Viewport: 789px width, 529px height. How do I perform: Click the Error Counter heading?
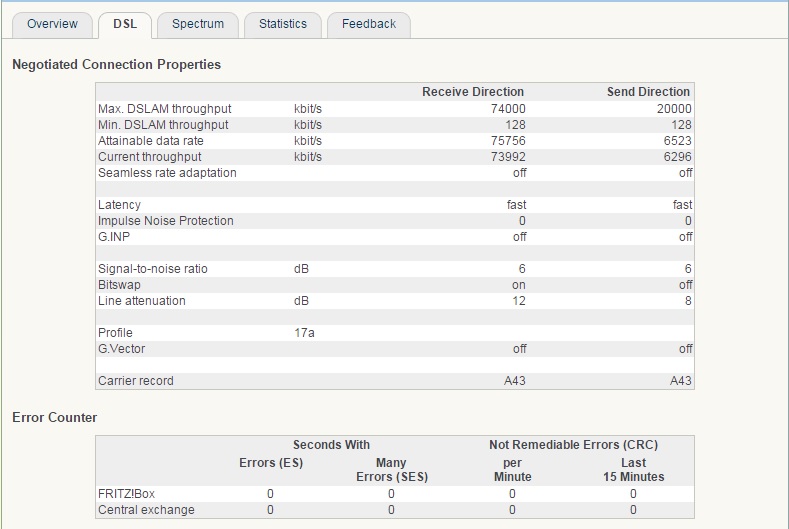pyautogui.click(x=54, y=417)
